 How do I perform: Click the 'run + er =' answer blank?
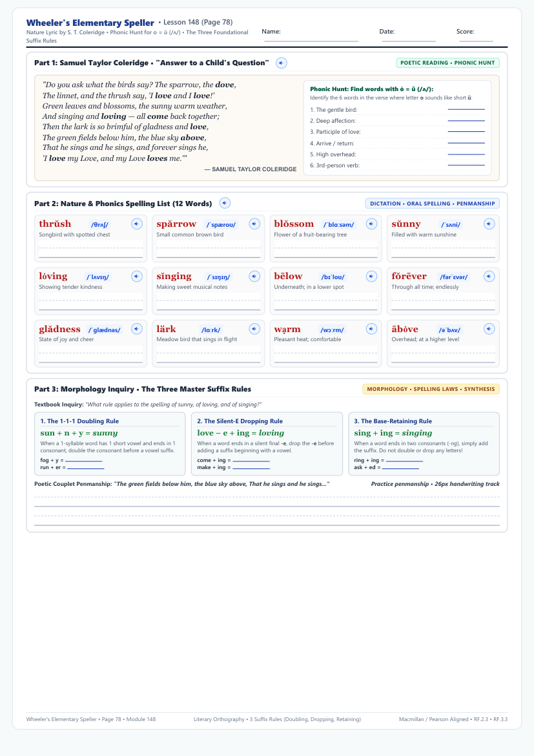(85, 467)
